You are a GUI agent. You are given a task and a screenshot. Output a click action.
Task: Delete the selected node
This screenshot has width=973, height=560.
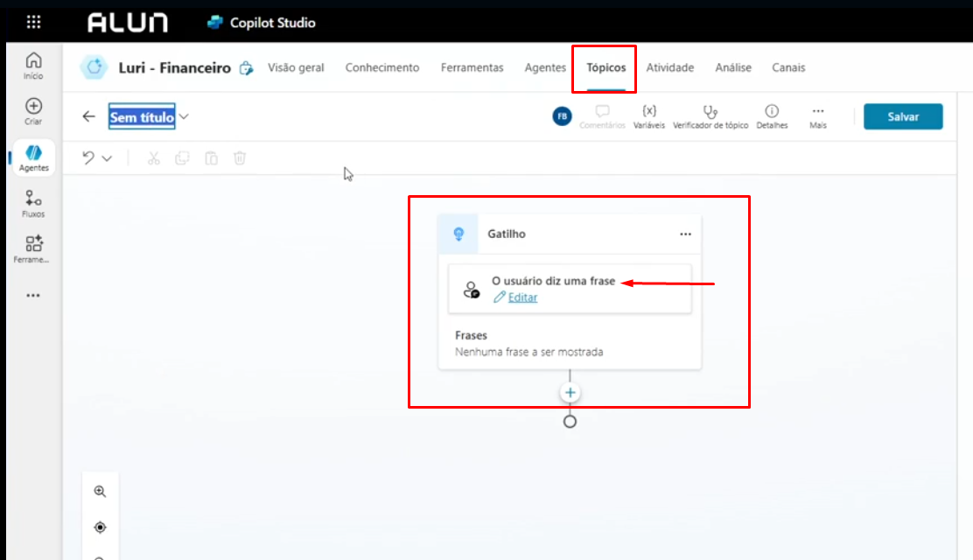(x=240, y=158)
